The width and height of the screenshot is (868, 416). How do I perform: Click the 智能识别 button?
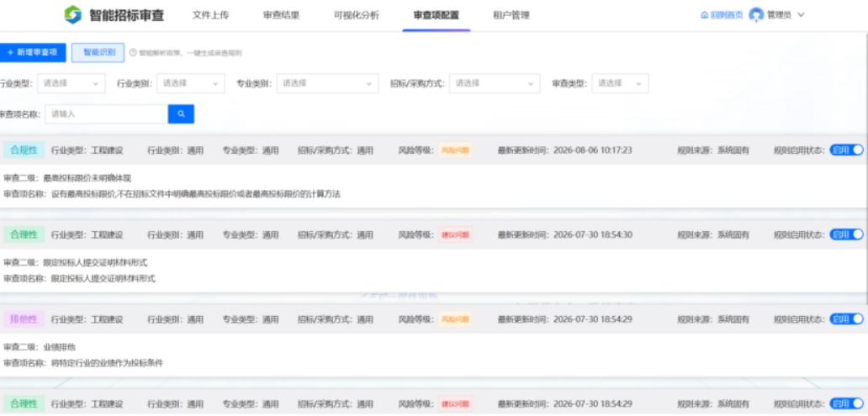98,53
